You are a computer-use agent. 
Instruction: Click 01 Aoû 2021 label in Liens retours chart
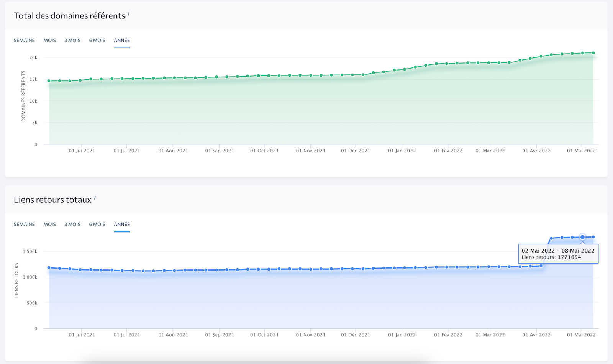pos(173,335)
